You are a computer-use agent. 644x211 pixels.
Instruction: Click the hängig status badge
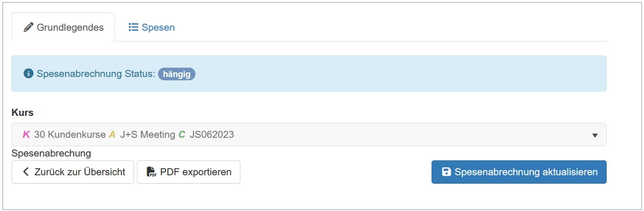click(177, 74)
